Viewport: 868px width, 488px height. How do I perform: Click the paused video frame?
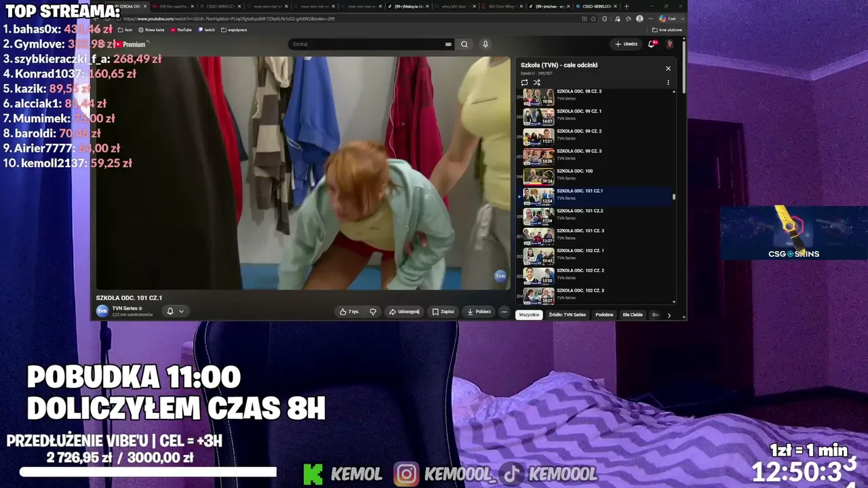tap(303, 173)
